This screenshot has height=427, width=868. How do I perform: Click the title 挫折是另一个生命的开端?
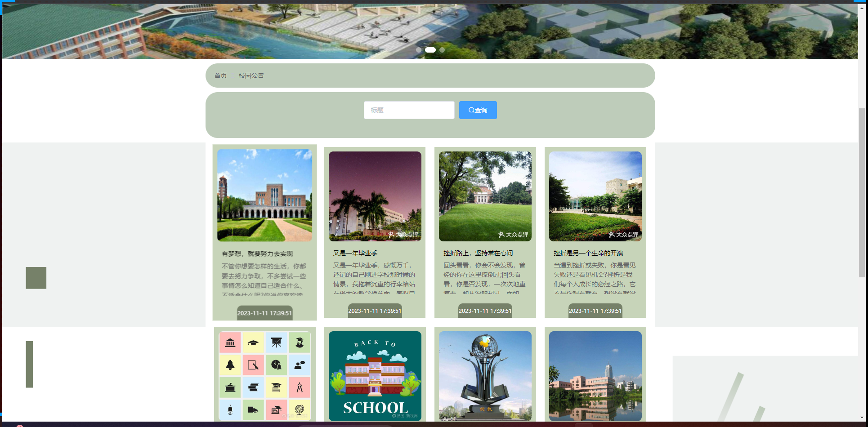tap(588, 253)
